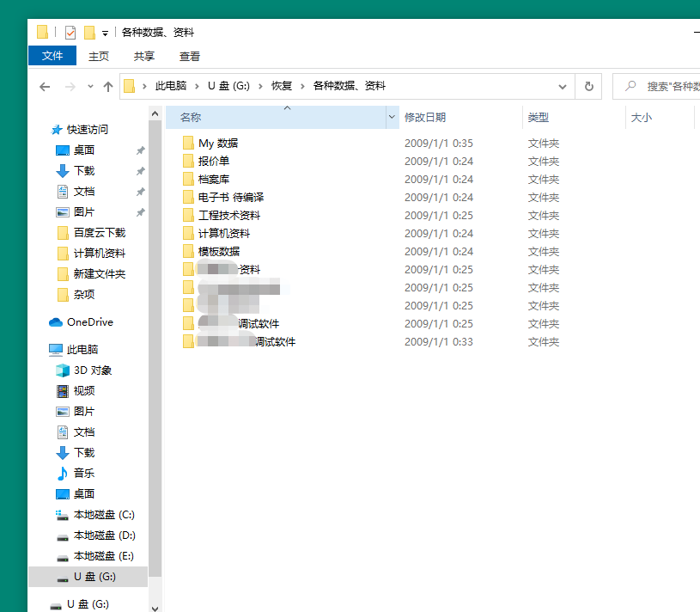The width and height of the screenshot is (700, 612).
Task: Select the 档案库 folder
Action: tap(214, 179)
